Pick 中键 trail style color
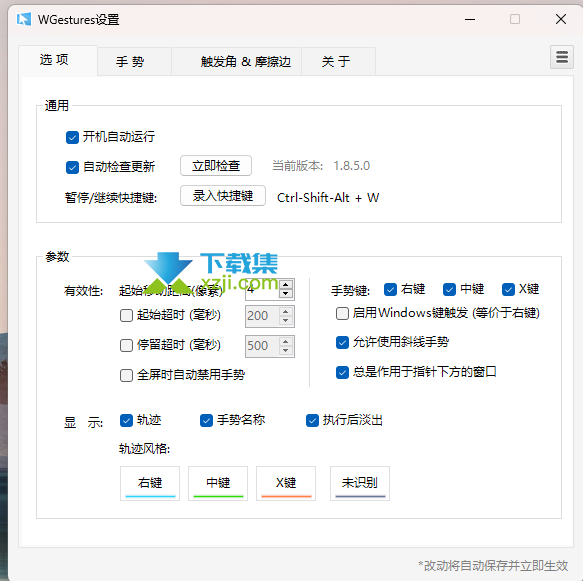The image size is (583, 581). point(218,484)
